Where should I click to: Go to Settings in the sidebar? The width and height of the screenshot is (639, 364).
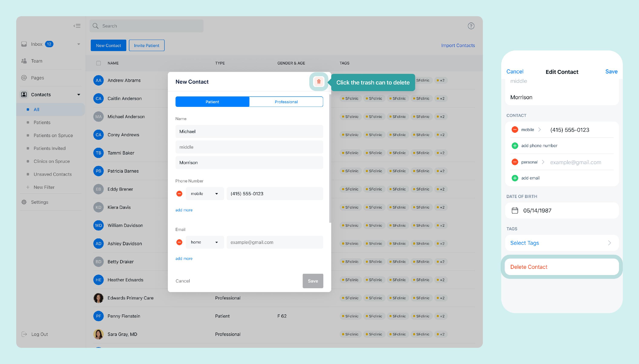(x=40, y=202)
